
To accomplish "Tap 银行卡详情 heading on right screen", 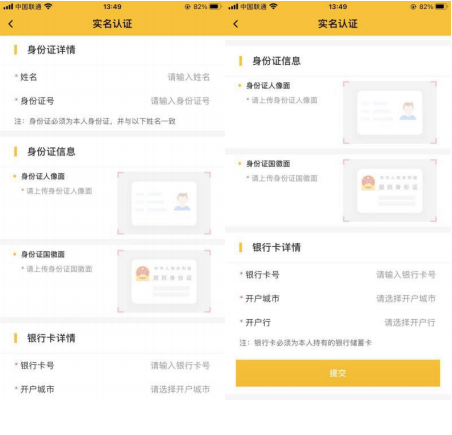I will tap(276, 247).
